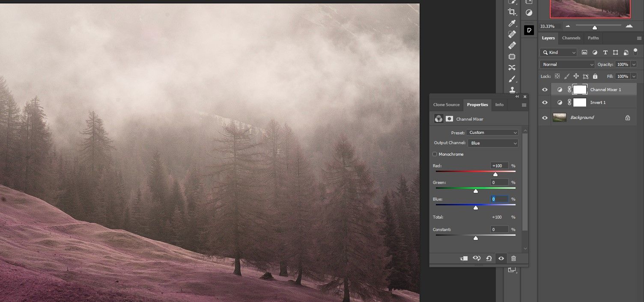The width and height of the screenshot is (644, 302).
Task: View previous state icon in Properties
Action: point(476,258)
